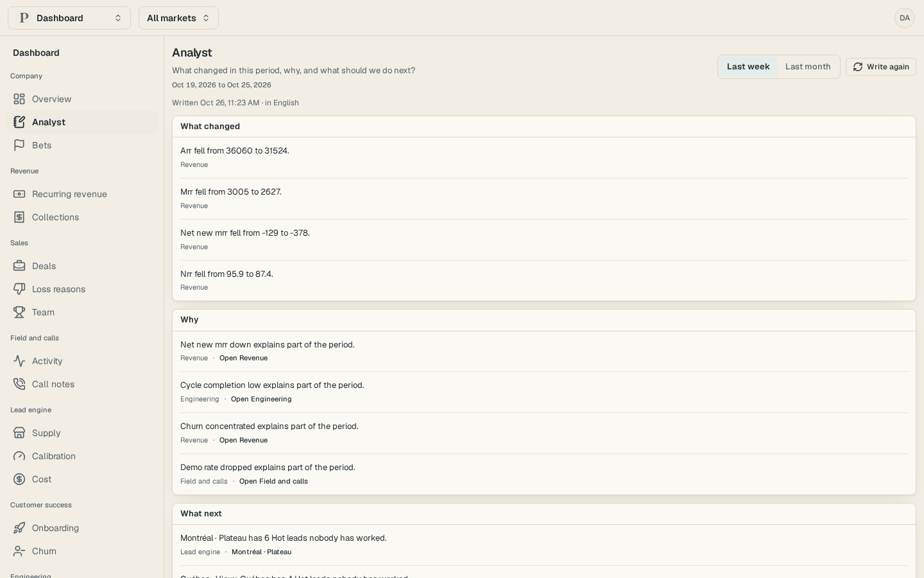Click the Analyst pencil icon in sidebar
This screenshot has height=578, width=924.
[x=19, y=122]
